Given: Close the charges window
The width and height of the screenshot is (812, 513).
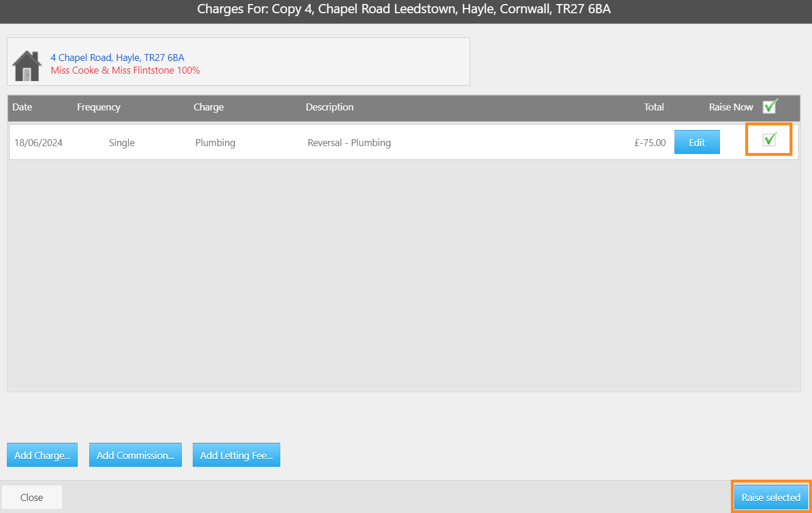Looking at the screenshot, I should coord(32,497).
